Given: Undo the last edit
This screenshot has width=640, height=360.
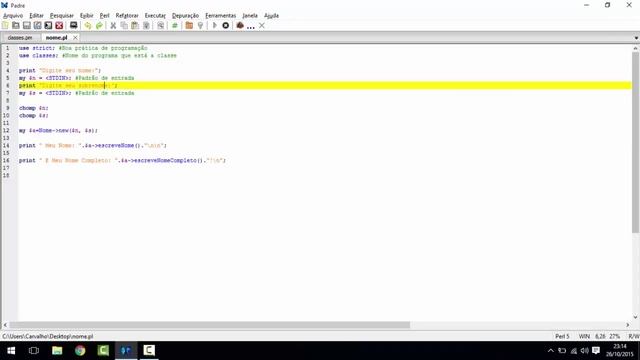Looking at the screenshot, I should (88, 25).
